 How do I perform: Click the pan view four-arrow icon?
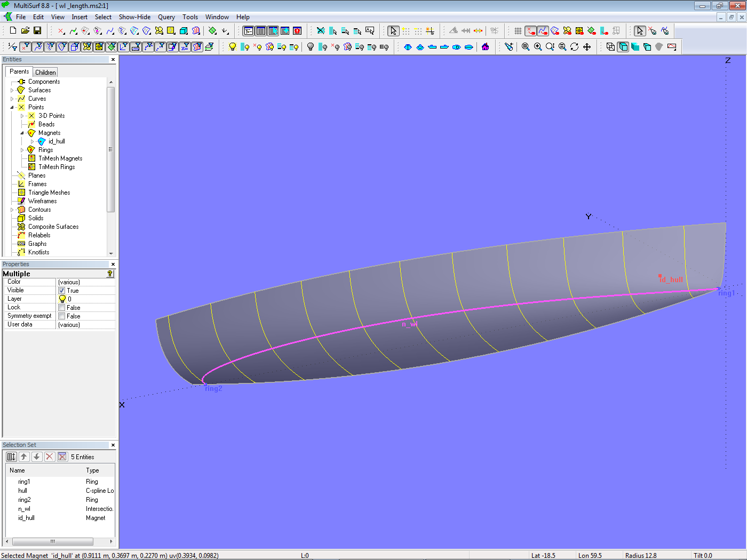tap(587, 47)
